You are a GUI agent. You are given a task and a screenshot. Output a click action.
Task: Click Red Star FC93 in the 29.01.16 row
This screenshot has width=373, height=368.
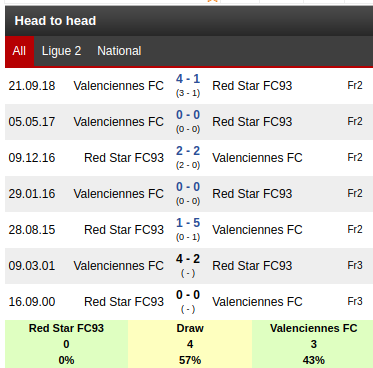click(x=252, y=194)
